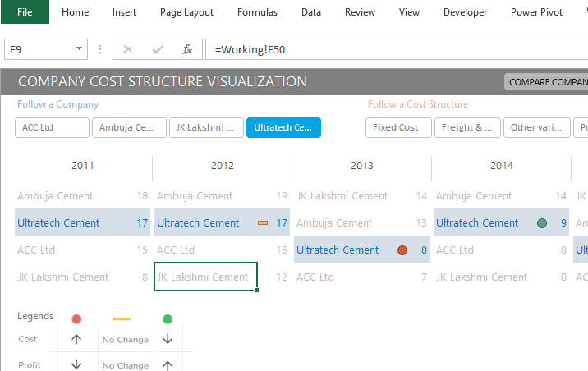This screenshot has height=371, width=588.
Task: Click Ambuja Cement in the 2014 column
Action: [x=474, y=195]
